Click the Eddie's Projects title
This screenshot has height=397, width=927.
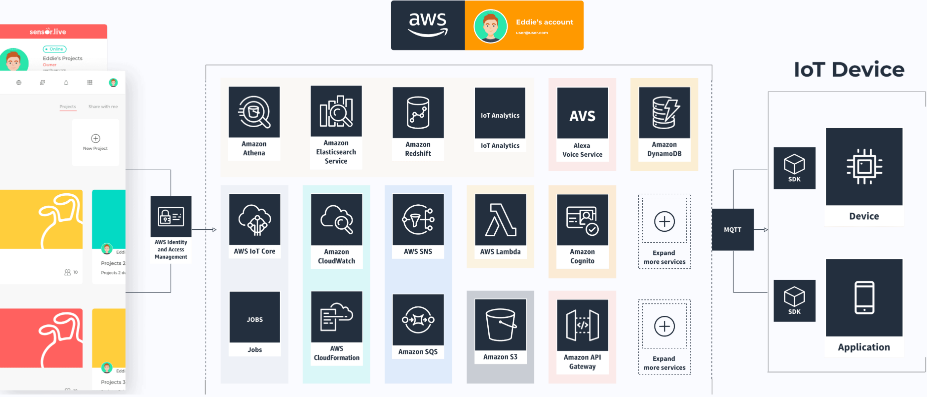pos(62,58)
